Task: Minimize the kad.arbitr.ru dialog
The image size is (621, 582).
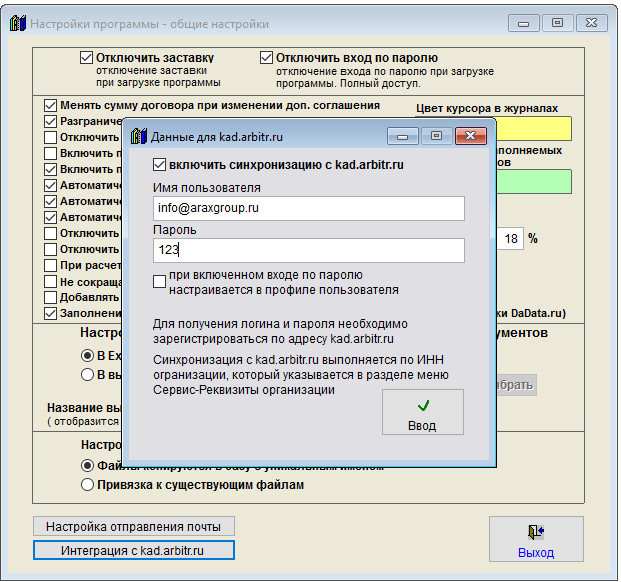Action: coord(402,136)
